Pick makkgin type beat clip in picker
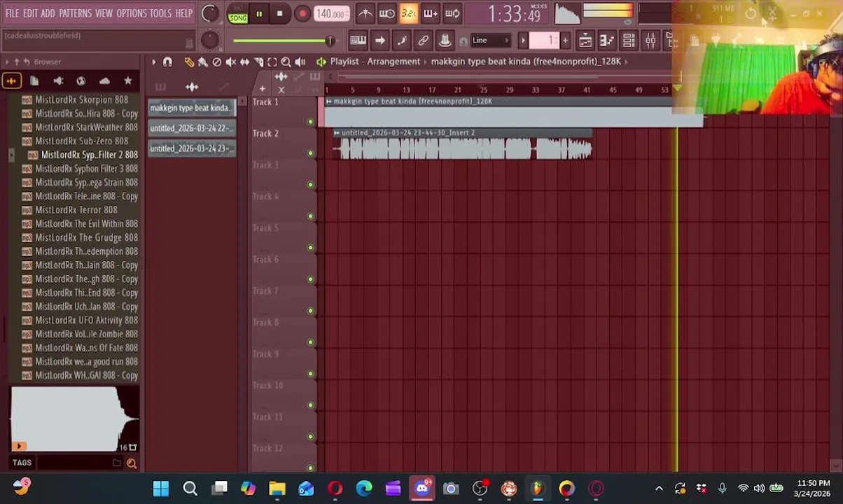This screenshot has width=843, height=504. pos(190,108)
